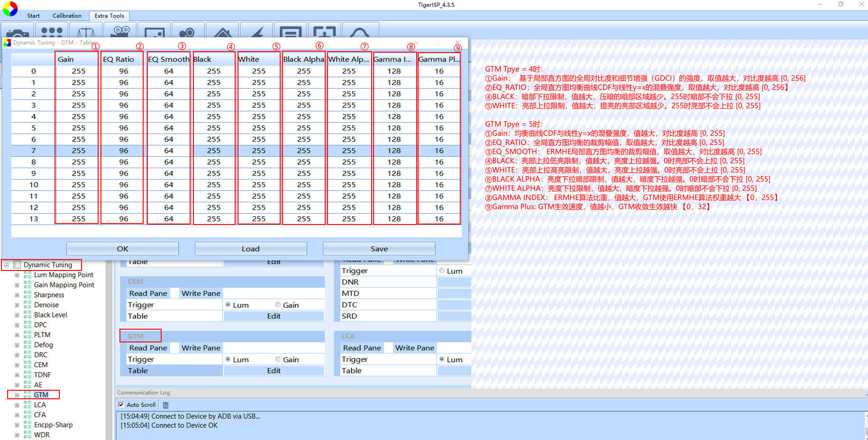
Task: Switch to the Calibration tab
Action: pos(67,16)
